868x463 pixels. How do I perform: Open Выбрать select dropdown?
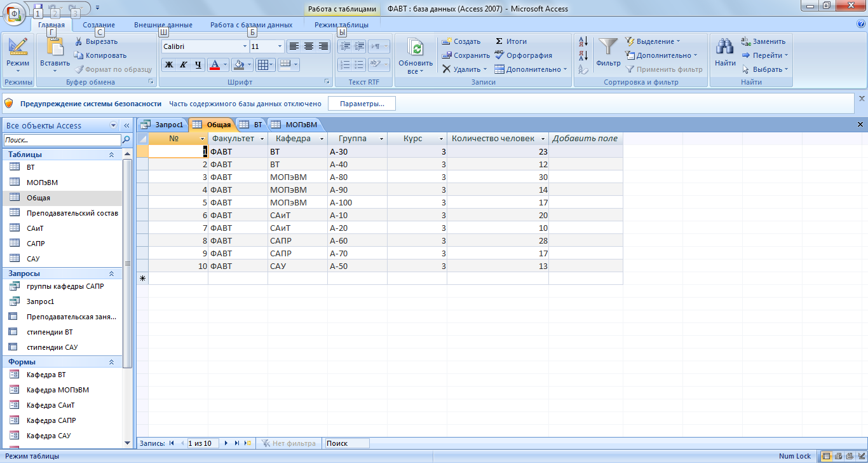pyautogui.click(x=765, y=69)
